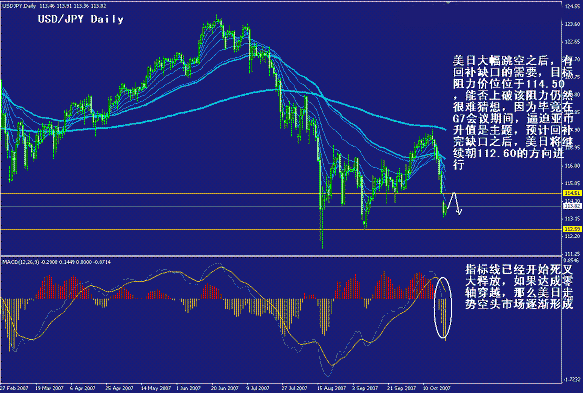Click the 116.00 price axis label
The image size is (583, 394).
pos(573,165)
